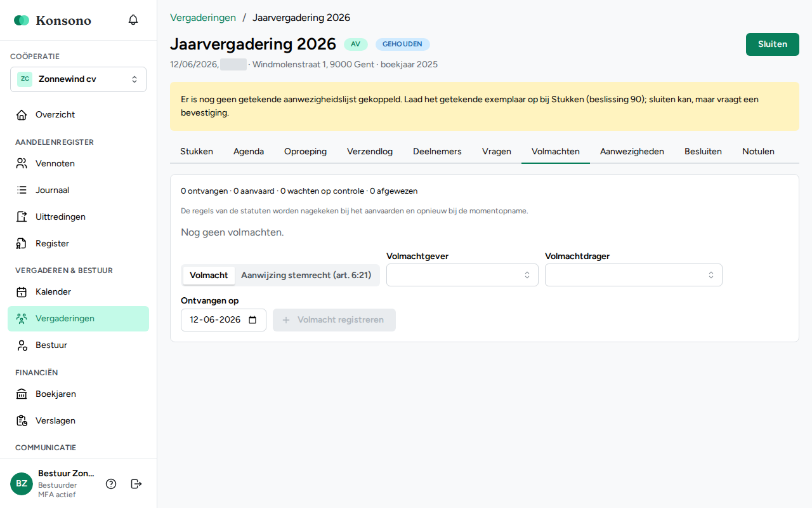The height and width of the screenshot is (508, 812).
Task: Click the Bestuur Zon... user name
Action: pyautogui.click(x=66, y=474)
